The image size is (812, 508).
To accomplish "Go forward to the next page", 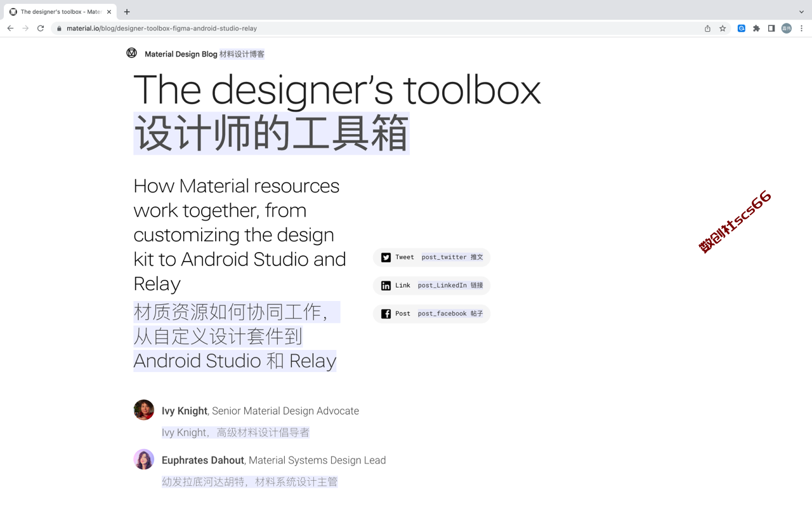I will (x=25, y=28).
